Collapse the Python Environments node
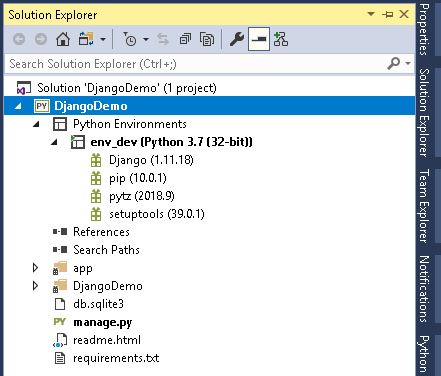 point(36,124)
